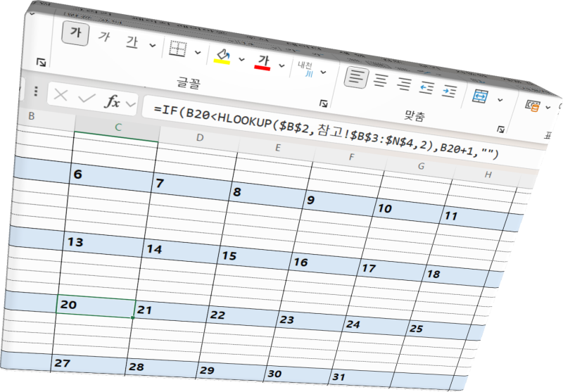Select the cell showing 31

[362, 379]
